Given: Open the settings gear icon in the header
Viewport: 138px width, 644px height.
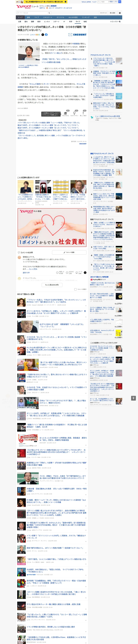Looking at the screenshot, I should [120, 13].
